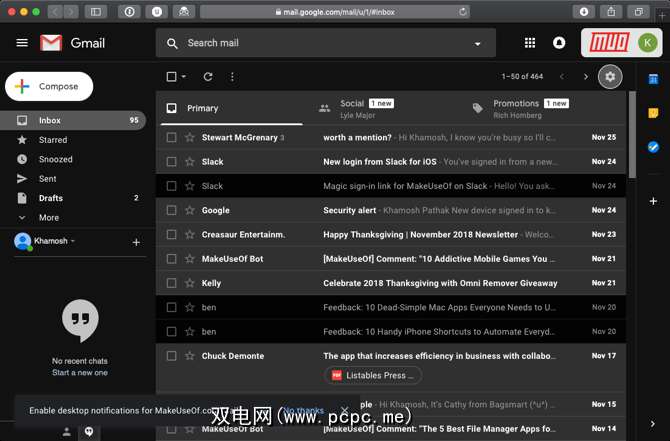Click the Safari address bar URL
The image size is (670, 441).
335,12
